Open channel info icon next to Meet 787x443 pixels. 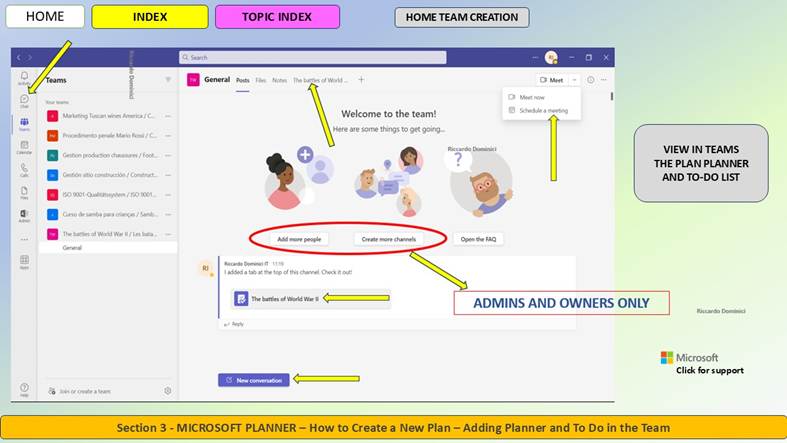[x=591, y=80]
